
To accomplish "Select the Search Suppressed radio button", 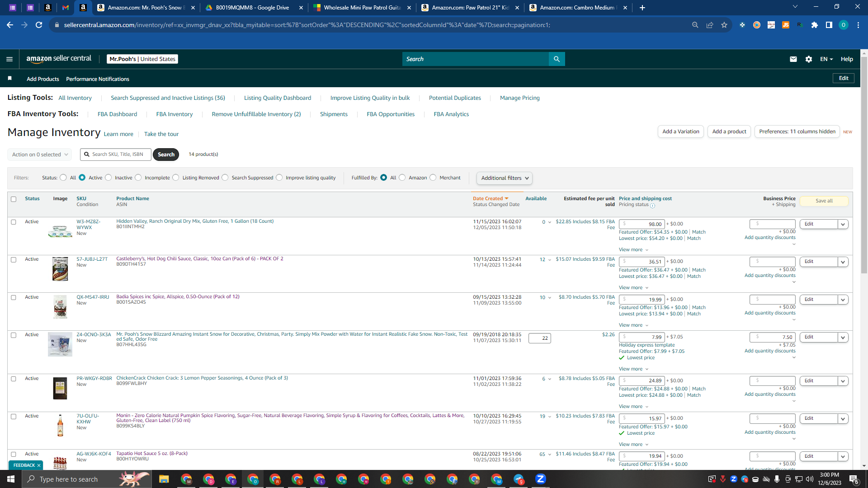I will click(225, 178).
